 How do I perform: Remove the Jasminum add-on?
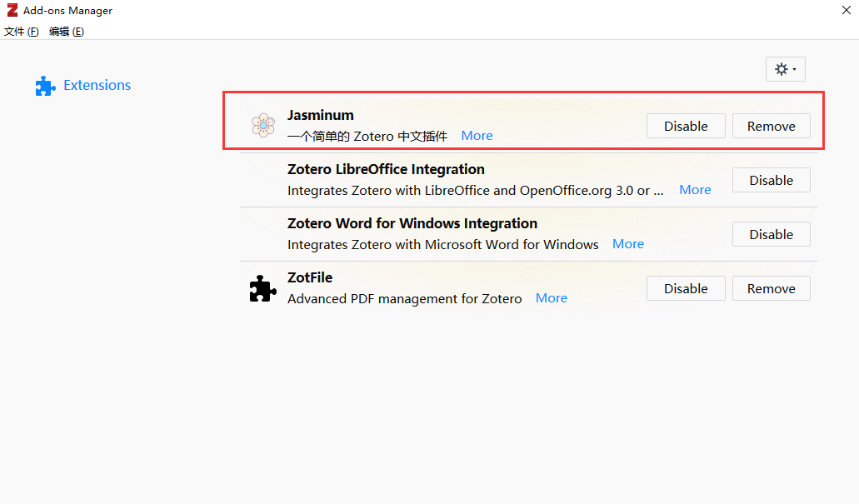(772, 126)
